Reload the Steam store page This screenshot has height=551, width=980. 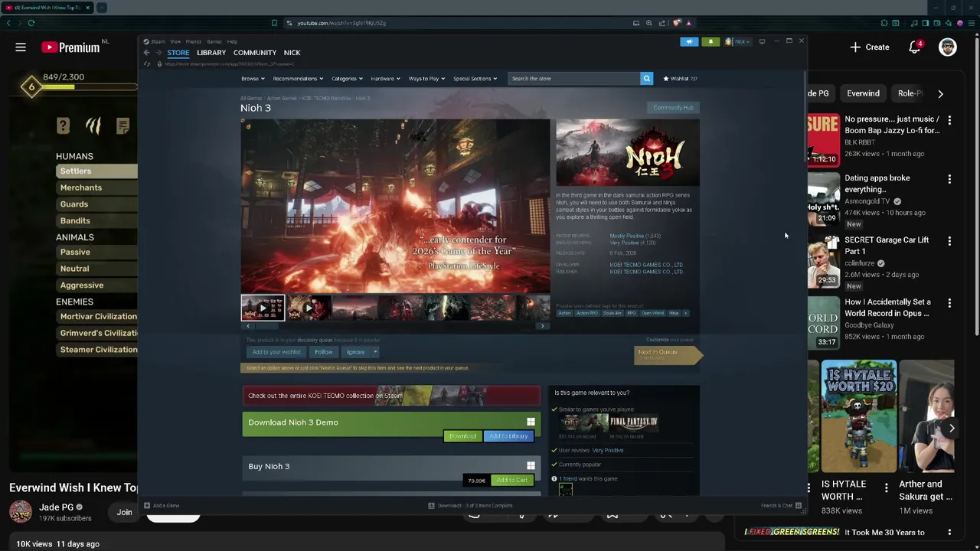147,64
